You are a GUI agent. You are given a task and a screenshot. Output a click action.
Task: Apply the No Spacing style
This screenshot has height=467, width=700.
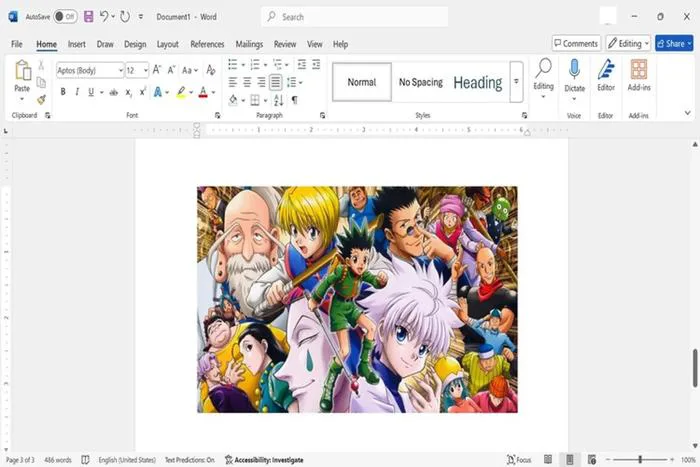[421, 82]
